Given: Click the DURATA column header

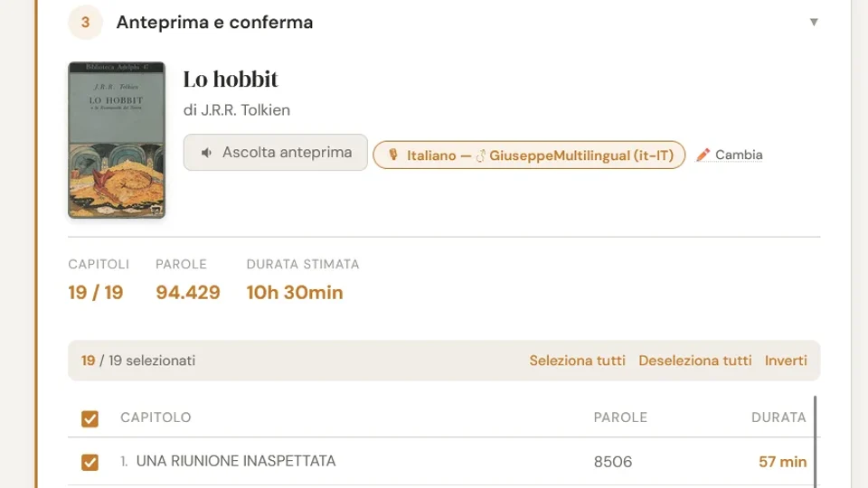Looking at the screenshot, I should [x=778, y=418].
